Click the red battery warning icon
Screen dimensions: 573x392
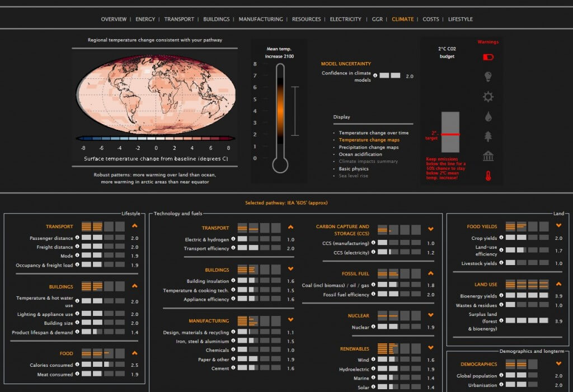(488, 57)
